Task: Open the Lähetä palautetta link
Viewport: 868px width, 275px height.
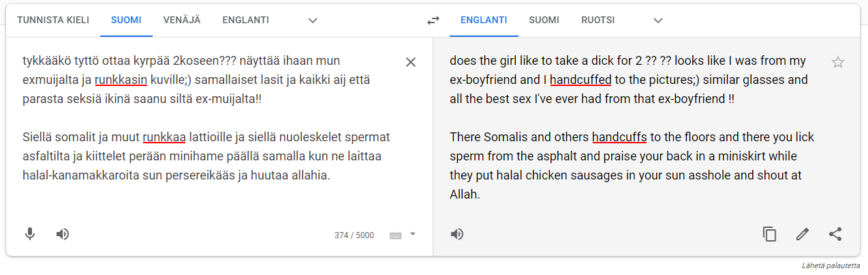Action: click(x=831, y=265)
